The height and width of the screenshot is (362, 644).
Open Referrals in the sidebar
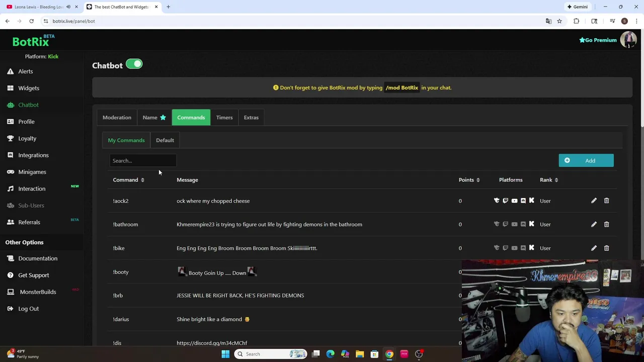tap(29, 222)
